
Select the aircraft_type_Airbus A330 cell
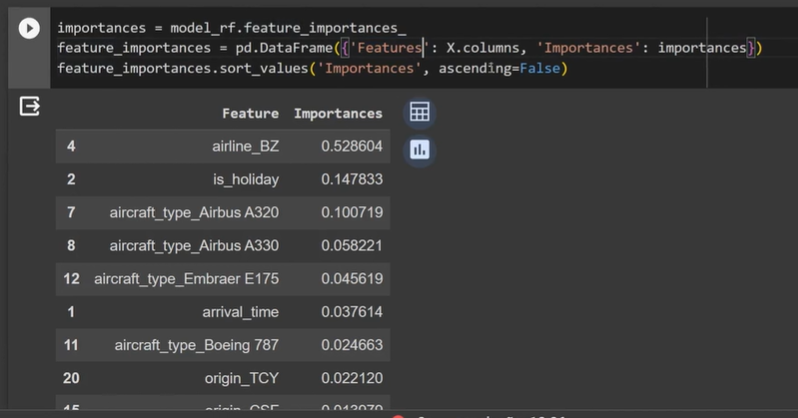(x=194, y=246)
